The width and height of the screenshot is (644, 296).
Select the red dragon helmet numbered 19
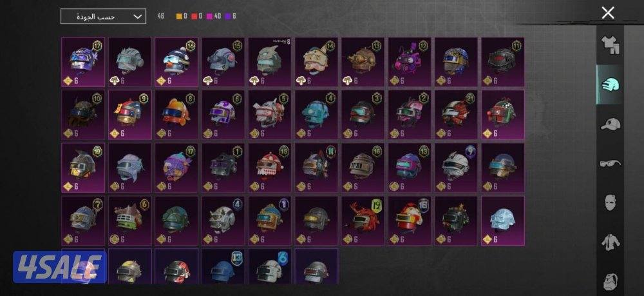(363, 221)
